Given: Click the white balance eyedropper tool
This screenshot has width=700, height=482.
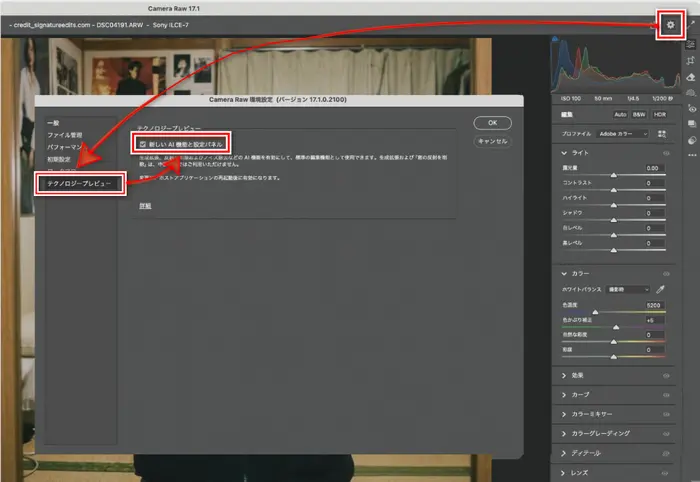Looking at the screenshot, I should 659,289.
